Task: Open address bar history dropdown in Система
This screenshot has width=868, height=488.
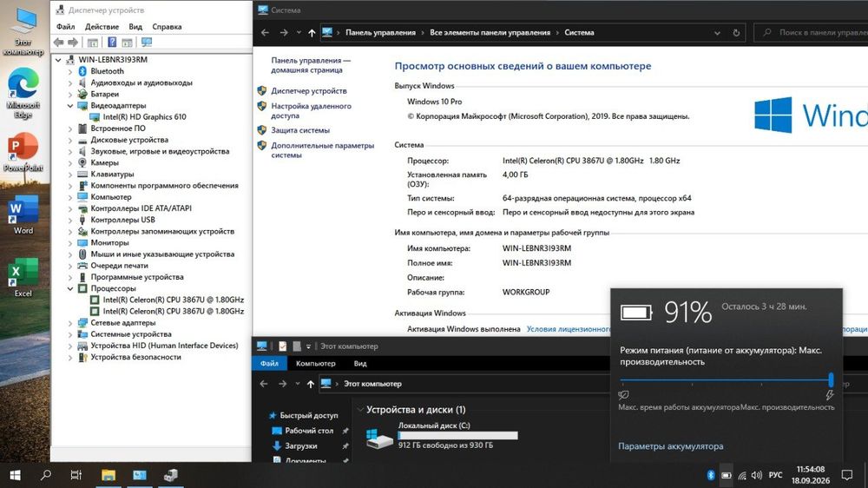Action: (718, 33)
